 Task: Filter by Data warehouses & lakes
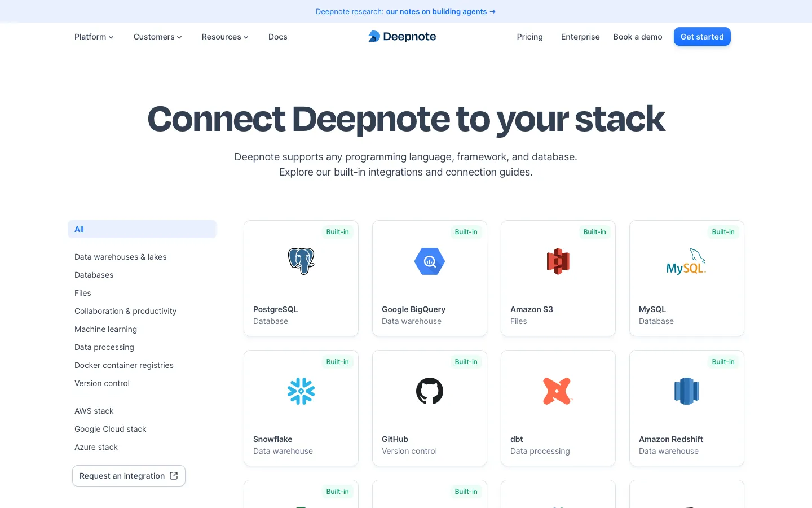tap(121, 257)
